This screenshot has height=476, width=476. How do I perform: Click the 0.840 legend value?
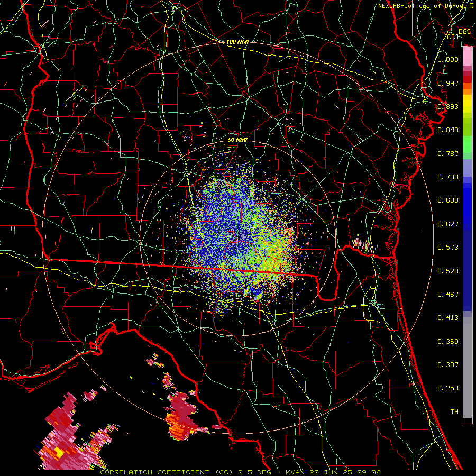click(x=448, y=130)
